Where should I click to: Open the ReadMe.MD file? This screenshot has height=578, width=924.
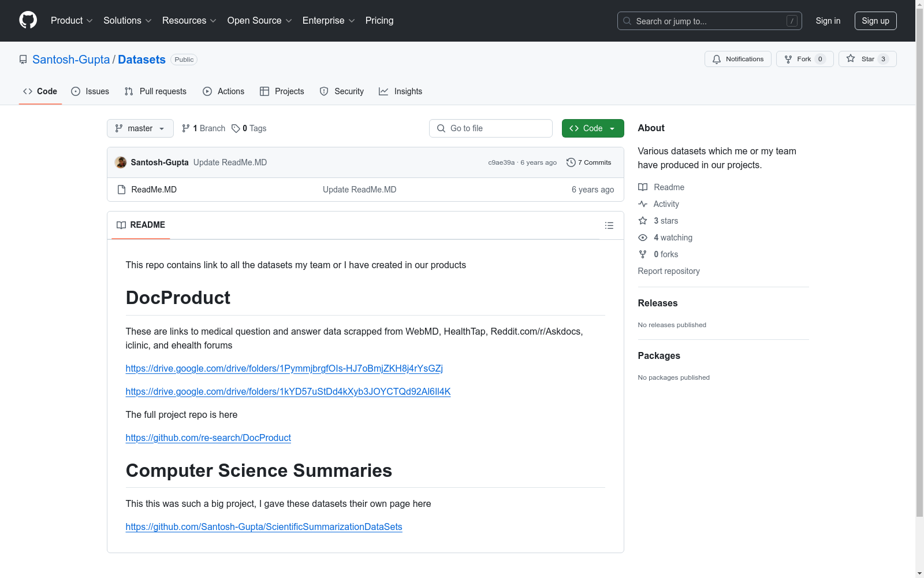coord(154,190)
